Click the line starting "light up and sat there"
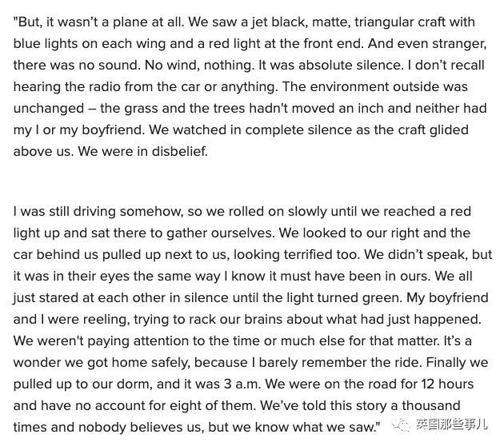This screenshot has width=504, height=446. click(240, 233)
